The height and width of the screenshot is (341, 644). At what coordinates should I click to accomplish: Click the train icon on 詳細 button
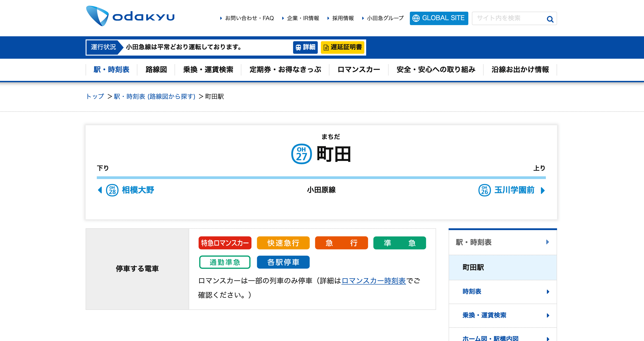pos(298,47)
